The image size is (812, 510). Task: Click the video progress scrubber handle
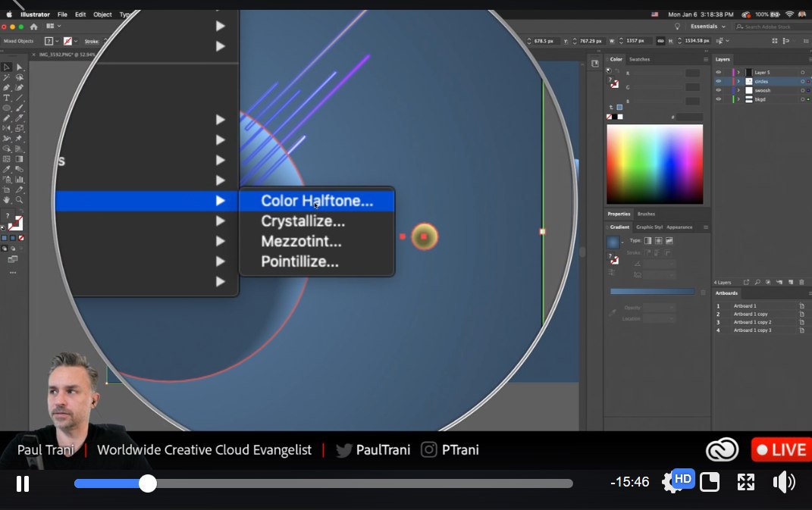pos(148,483)
